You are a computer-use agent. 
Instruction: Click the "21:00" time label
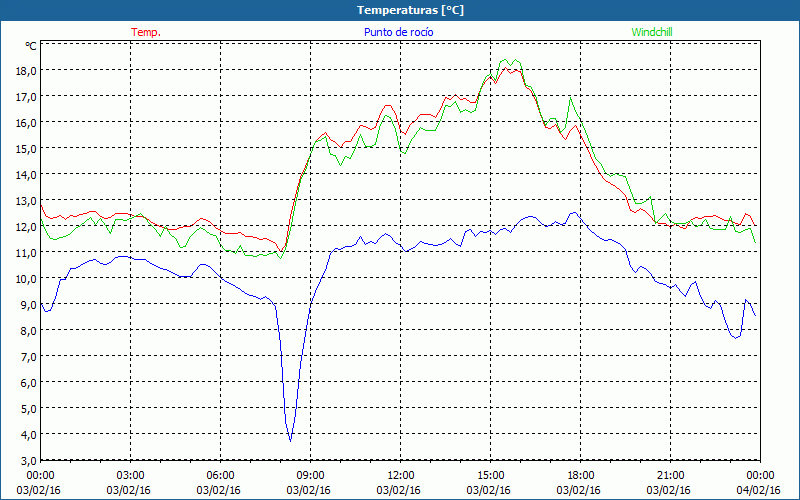(670, 476)
